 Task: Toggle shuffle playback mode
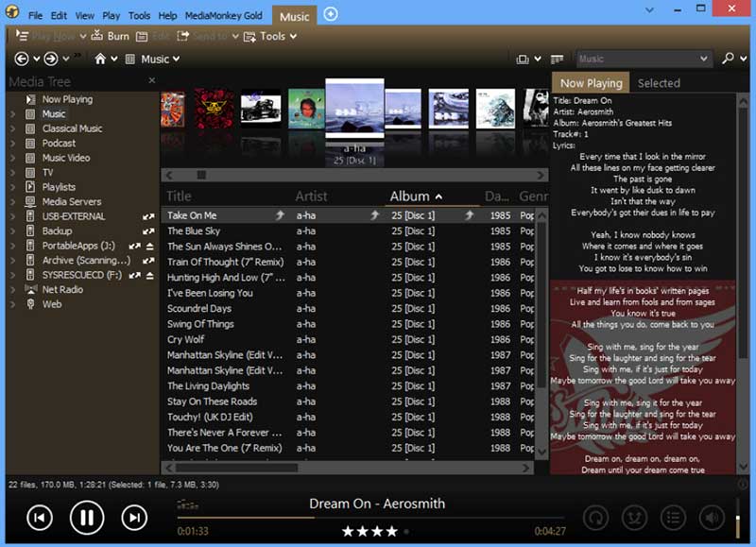click(634, 517)
